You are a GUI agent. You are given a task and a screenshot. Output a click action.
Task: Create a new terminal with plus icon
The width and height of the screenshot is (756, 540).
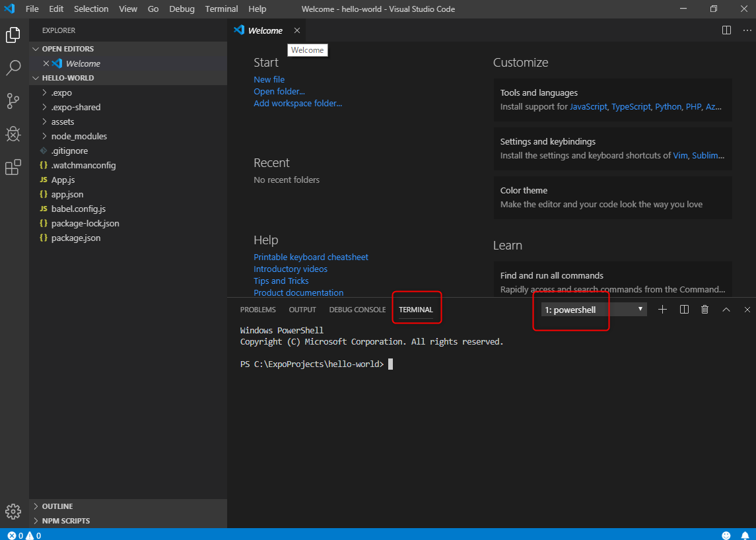coord(662,310)
